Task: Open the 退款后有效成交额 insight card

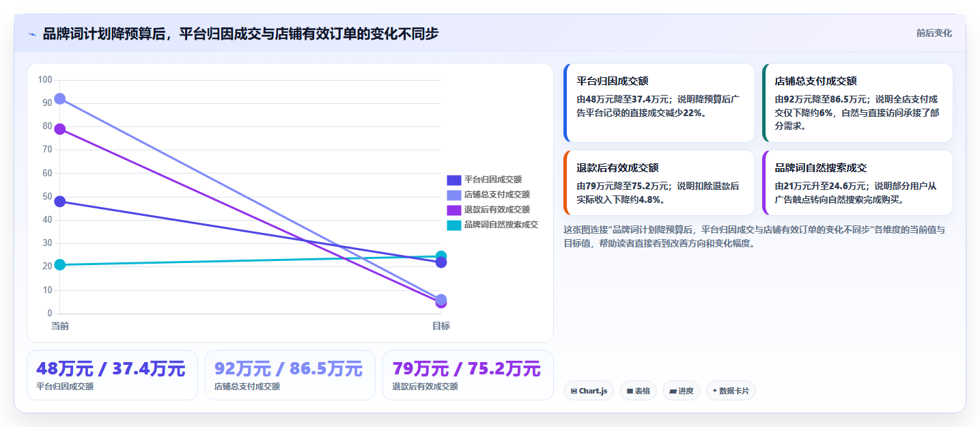Action: 660,182
